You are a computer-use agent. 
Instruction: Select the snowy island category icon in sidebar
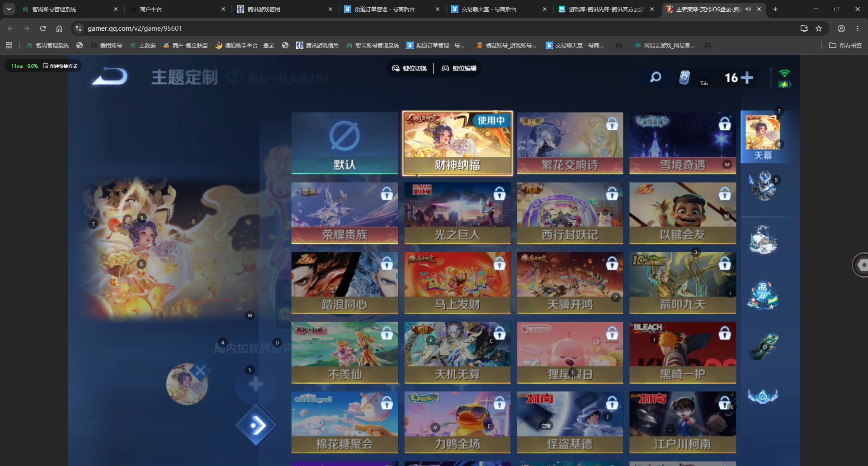[x=763, y=239]
